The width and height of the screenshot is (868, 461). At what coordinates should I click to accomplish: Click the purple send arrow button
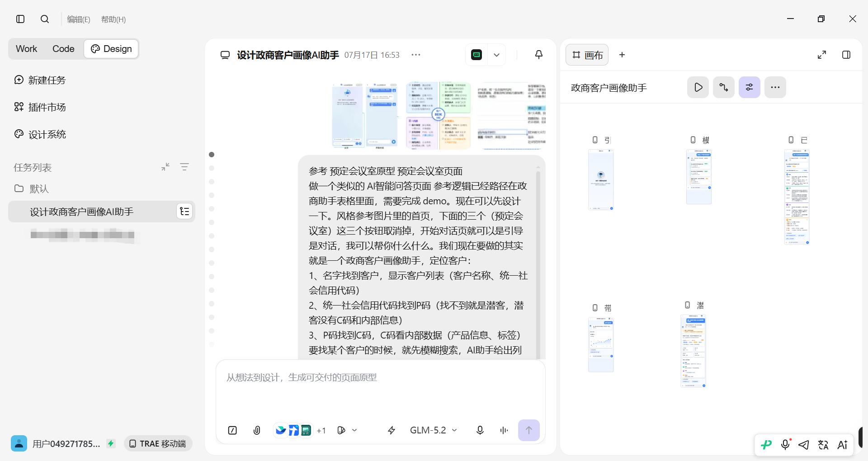529,430
